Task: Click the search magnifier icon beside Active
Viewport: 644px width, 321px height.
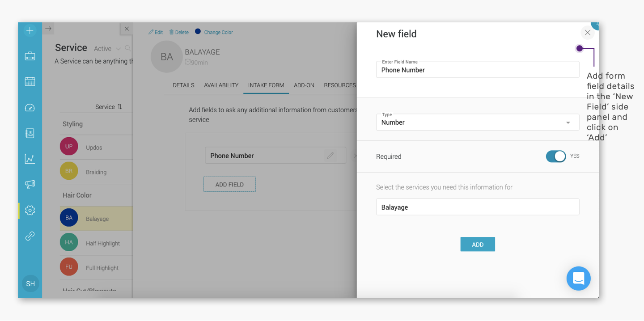Action: point(128,48)
